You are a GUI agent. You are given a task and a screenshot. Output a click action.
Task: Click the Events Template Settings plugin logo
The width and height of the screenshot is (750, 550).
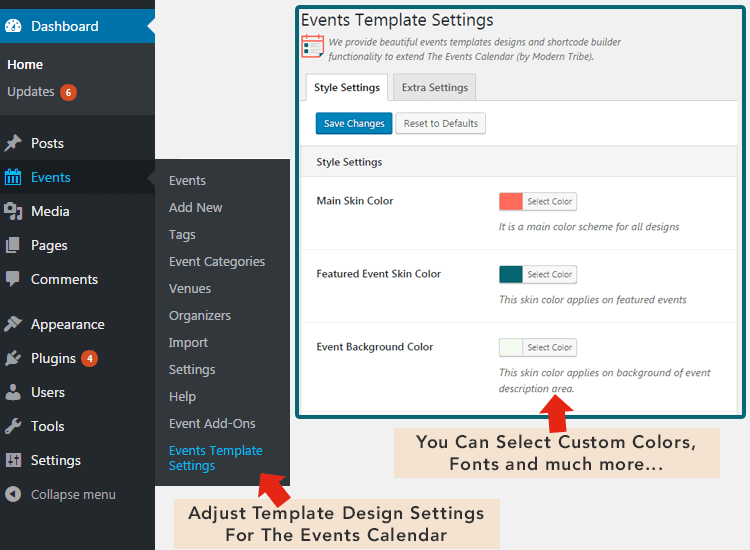click(x=313, y=47)
